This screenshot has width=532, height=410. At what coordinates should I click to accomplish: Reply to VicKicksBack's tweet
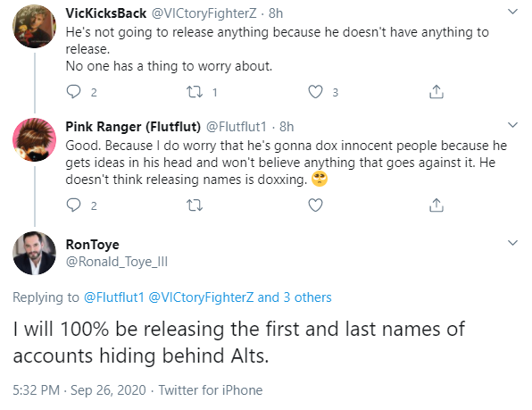pos(73,92)
